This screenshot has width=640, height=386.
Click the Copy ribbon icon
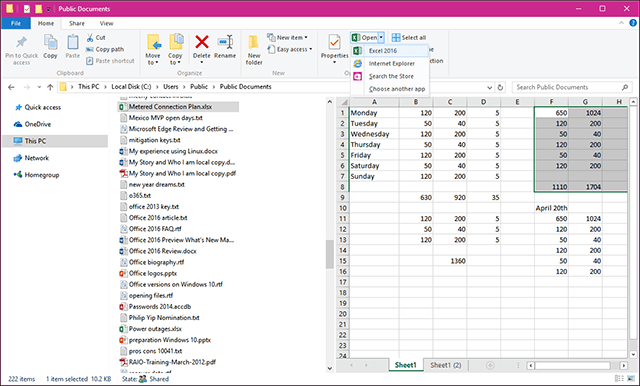click(51, 42)
